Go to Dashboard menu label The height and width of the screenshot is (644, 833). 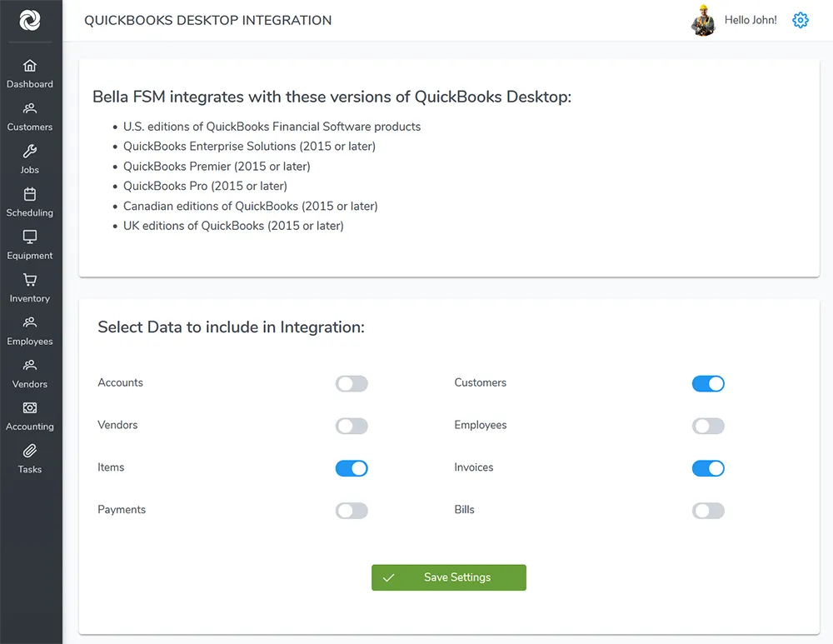[30, 84]
